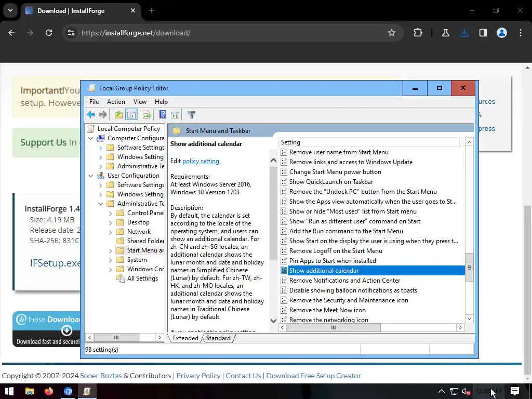Viewport: 532px width, 399px height.
Task: Select 'Change Start Menu power button'
Action: (x=335, y=172)
